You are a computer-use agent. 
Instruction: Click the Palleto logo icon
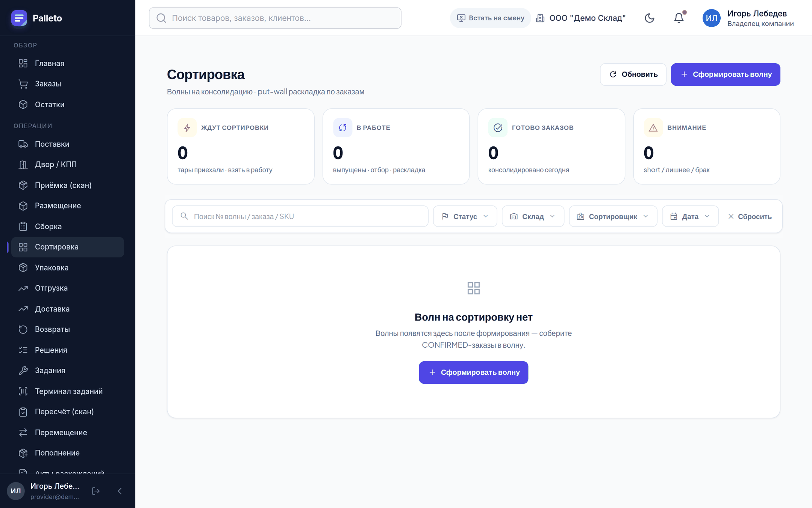pyautogui.click(x=19, y=18)
